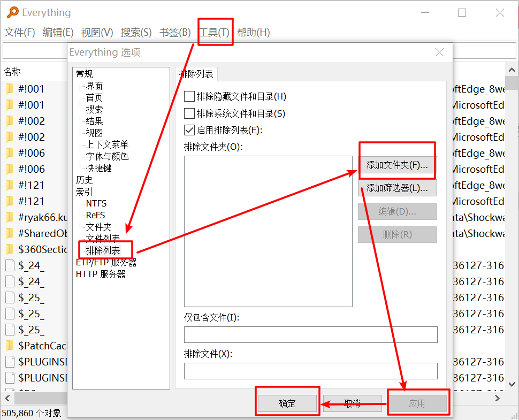
Task: Click the 添加筛选器(L) button
Action: tap(397, 188)
